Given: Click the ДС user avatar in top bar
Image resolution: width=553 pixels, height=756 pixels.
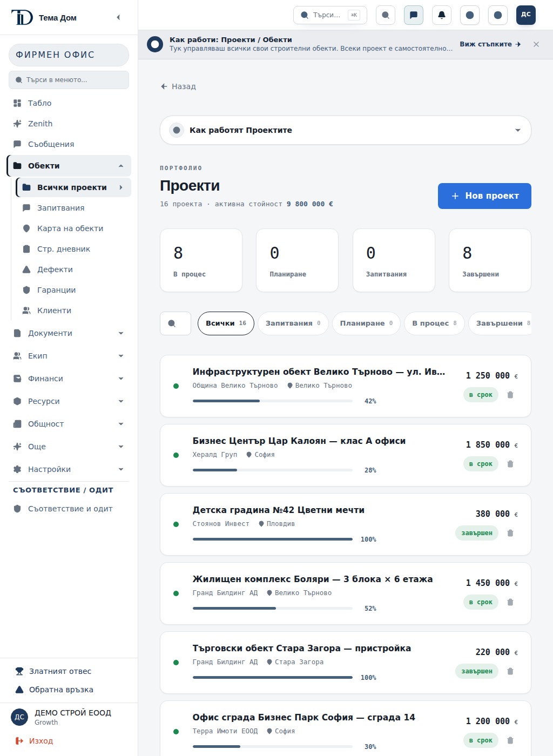Looking at the screenshot, I should [x=526, y=15].
